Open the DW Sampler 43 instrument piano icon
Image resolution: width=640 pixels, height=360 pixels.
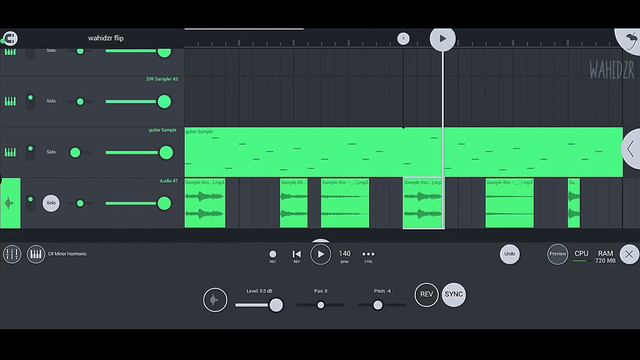(x=10, y=101)
